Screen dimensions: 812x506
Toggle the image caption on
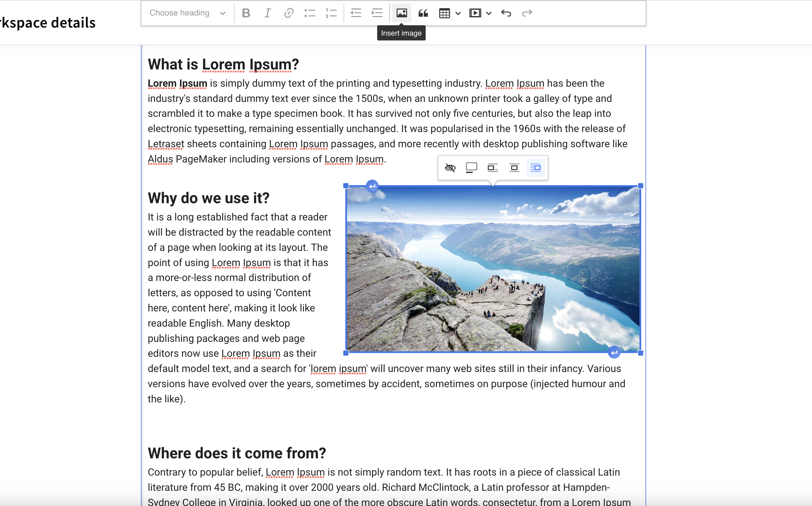click(x=471, y=168)
